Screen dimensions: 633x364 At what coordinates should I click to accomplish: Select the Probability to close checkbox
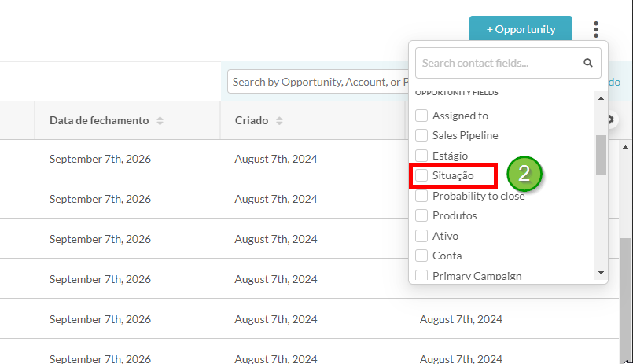click(421, 196)
